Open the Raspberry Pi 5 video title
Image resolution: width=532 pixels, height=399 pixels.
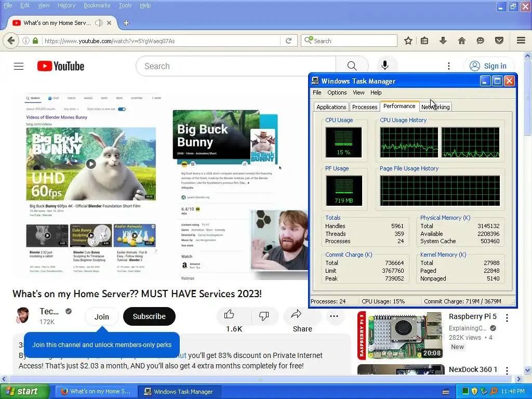tap(472, 316)
